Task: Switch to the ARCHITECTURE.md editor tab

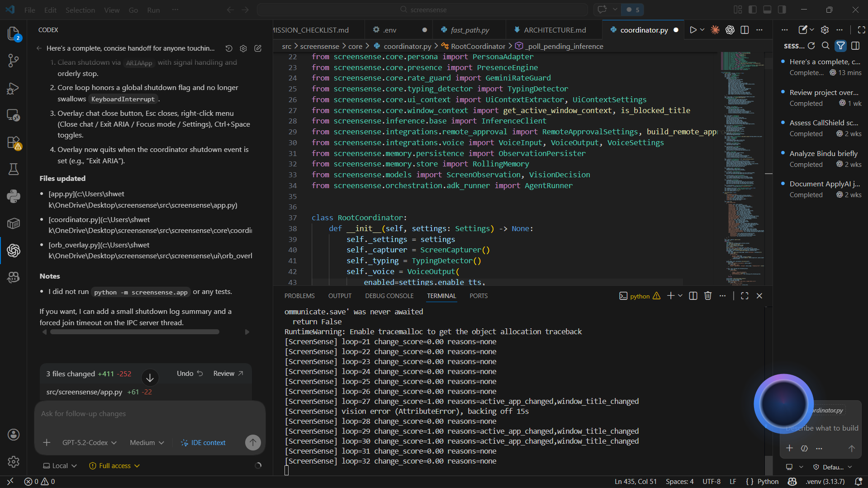Action: pos(555,30)
